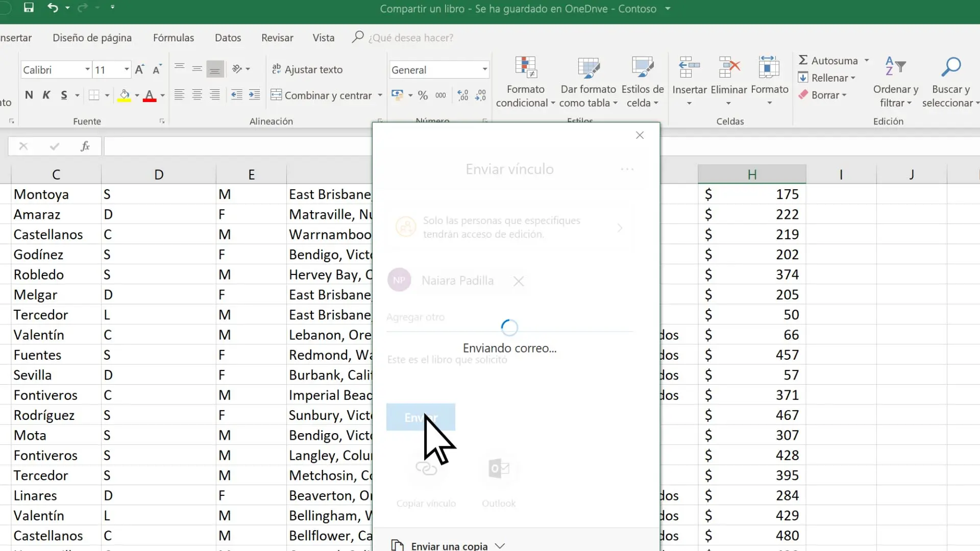Click the Increase Indent icon
Screen dimensions: 980x551
pyautogui.click(x=254, y=95)
